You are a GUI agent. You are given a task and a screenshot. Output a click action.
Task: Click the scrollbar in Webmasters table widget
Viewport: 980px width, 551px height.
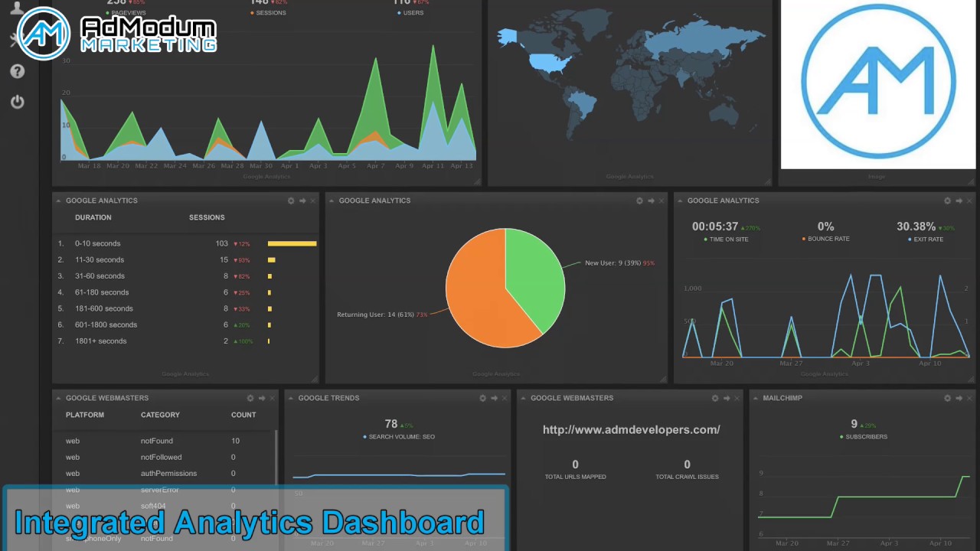[x=276, y=459]
